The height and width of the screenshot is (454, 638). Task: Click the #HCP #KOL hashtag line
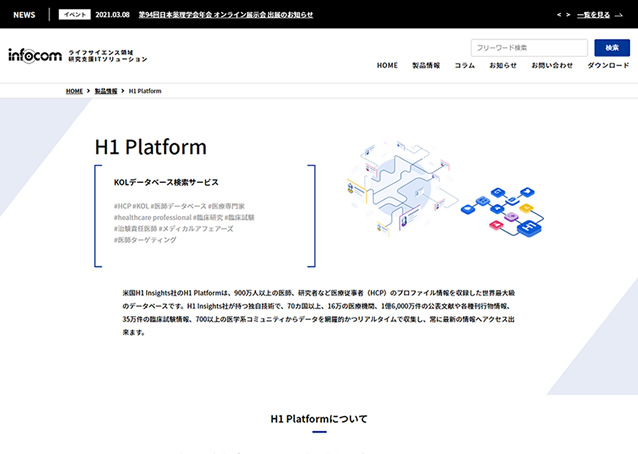tap(179, 206)
